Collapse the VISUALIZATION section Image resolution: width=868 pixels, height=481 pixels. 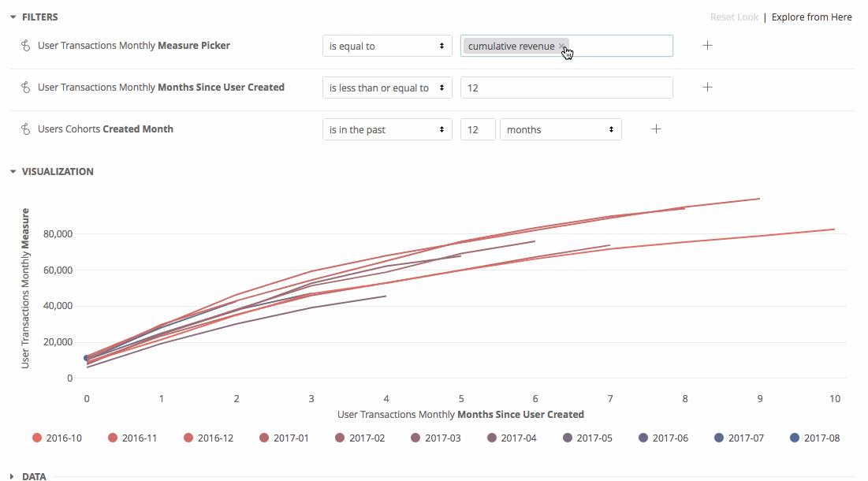pos(51,172)
